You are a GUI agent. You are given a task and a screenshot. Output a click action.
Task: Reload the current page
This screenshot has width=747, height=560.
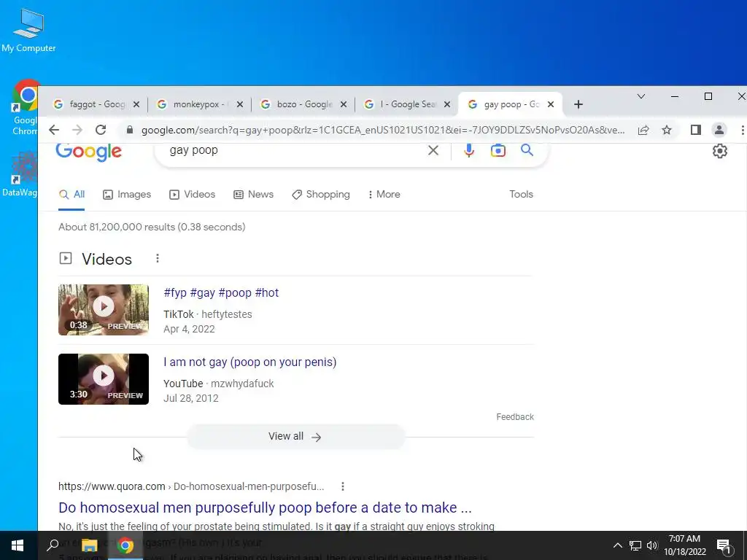(x=101, y=130)
